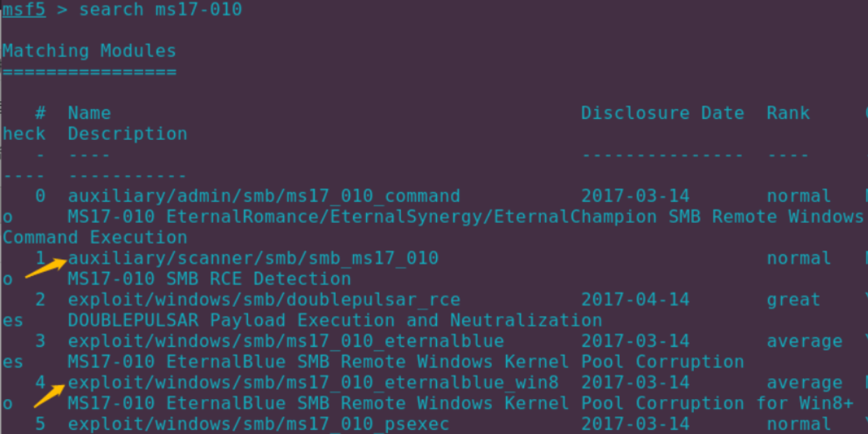Click the 'great' rank of doublepulsar_rce
The width and height of the screenshot is (868, 434).
coord(793,300)
